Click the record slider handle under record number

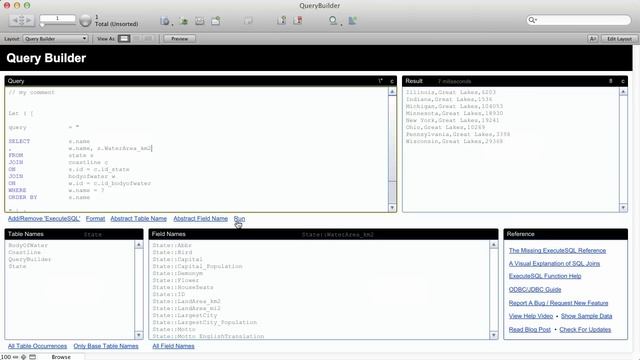[42, 25]
